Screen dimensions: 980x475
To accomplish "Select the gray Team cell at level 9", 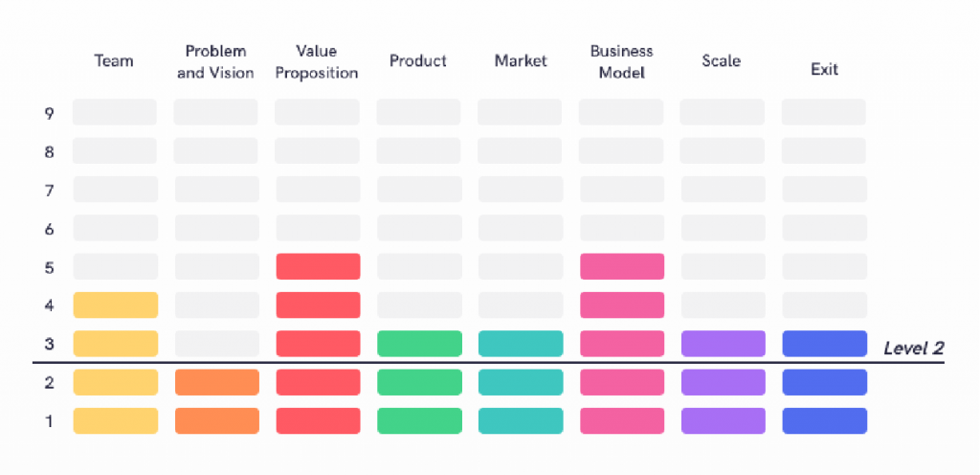I will [115, 112].
